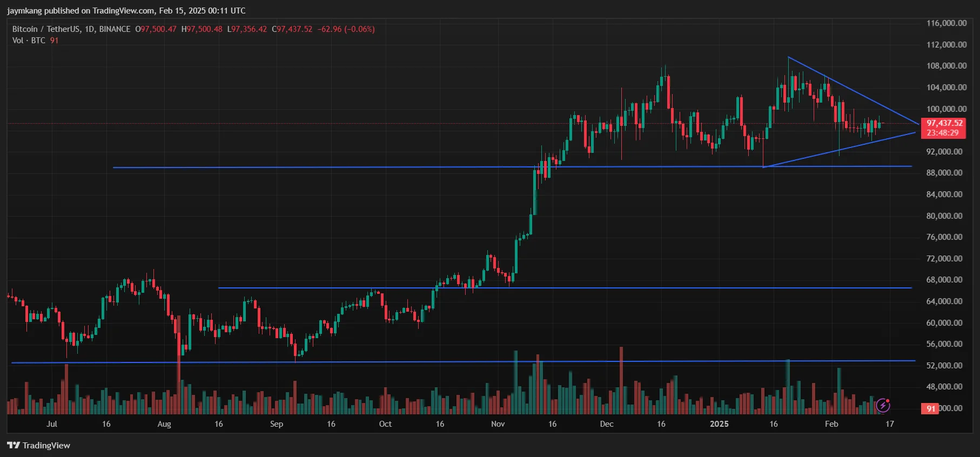This screenshot has width=980, height=457.
Task: Click the 108,000.00 price axis label
Action: coord(947,66)
